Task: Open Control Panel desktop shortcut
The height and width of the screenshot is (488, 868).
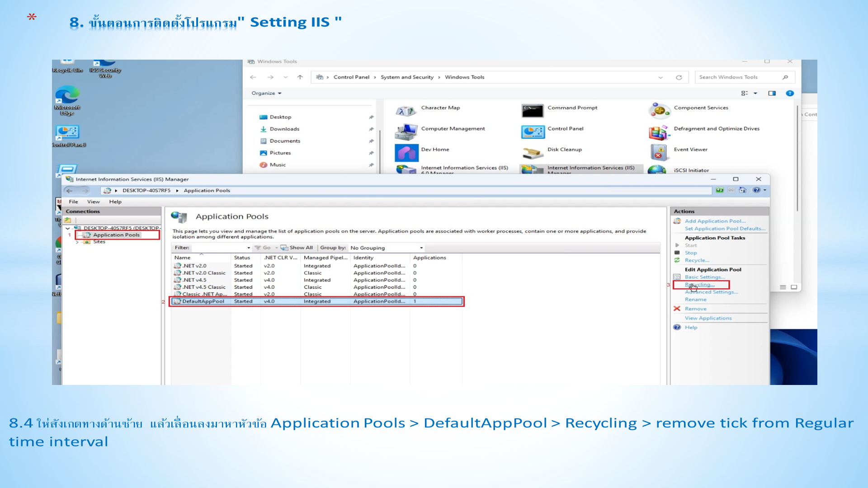Action: [x=68, y=136]
